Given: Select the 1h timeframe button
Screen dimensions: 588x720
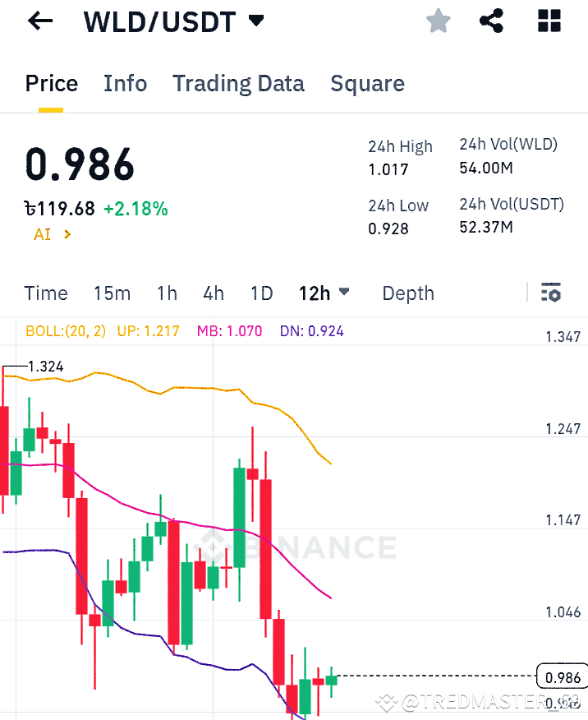Looking at the screenshot, I should click(x=167, y=293).
